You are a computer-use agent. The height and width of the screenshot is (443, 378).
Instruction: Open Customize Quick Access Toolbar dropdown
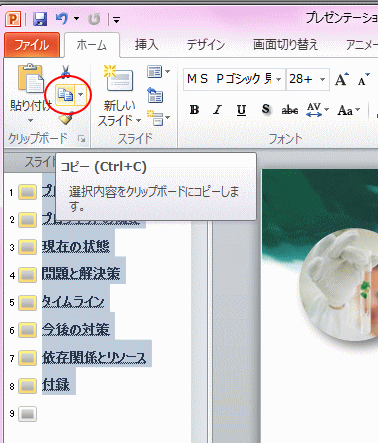click(116, 20)
